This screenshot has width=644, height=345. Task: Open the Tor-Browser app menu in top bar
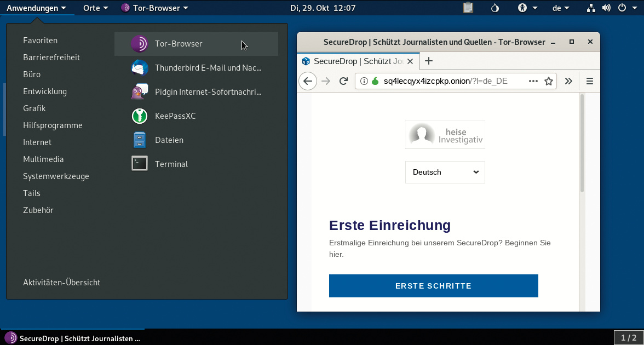155,8
